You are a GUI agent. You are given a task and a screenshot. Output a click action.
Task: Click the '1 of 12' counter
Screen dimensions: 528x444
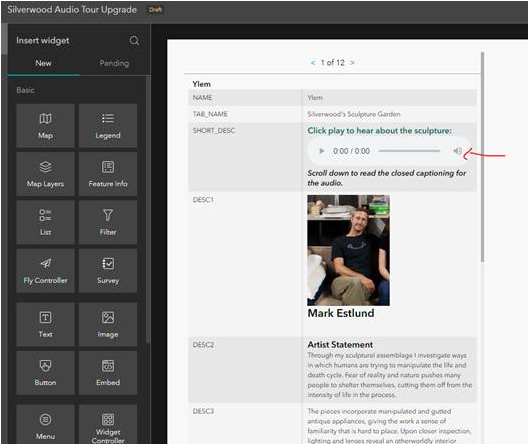[332, 63]
